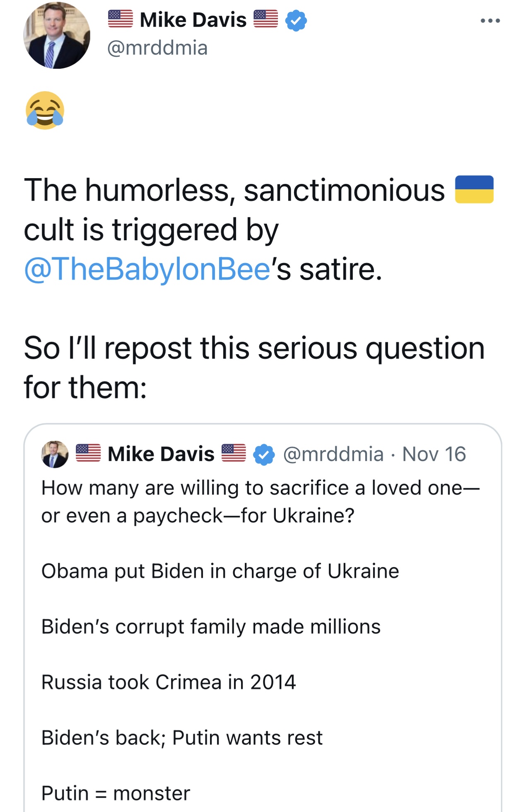Image resolution: width=509 pixels, height=812 pixels.
Task: Open the @TheBabylonBee mention link
Action: 147,269
